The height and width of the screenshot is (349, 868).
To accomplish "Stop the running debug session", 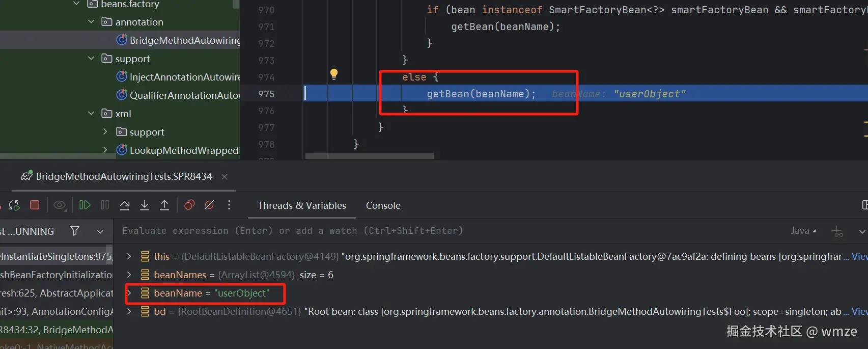I will tap(35, 205).
